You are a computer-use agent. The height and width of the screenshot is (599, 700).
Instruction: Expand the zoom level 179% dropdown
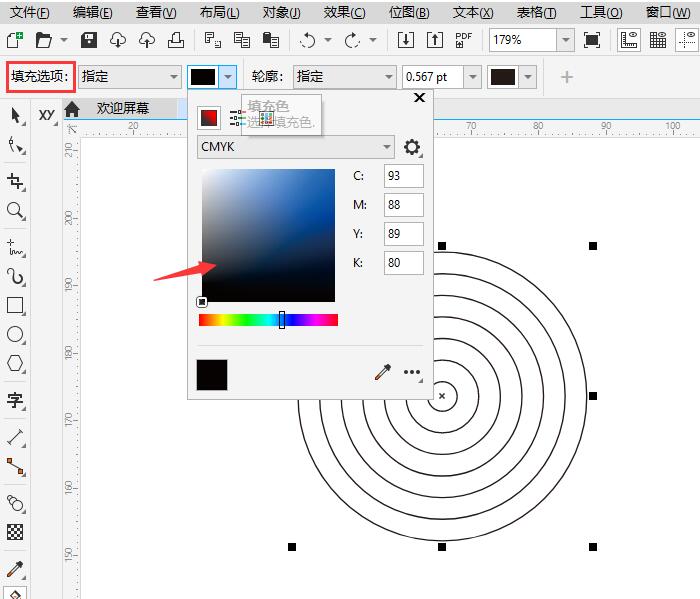coord(566,40)
